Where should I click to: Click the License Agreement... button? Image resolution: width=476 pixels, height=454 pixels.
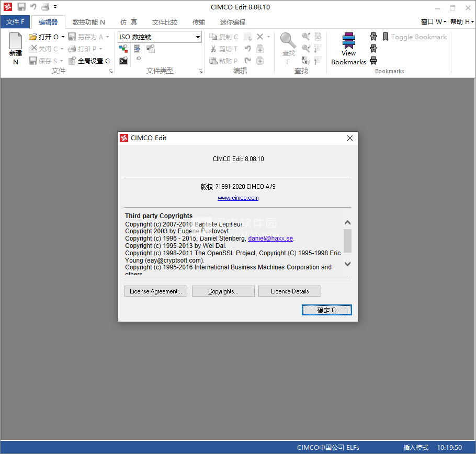pos(156,291)
